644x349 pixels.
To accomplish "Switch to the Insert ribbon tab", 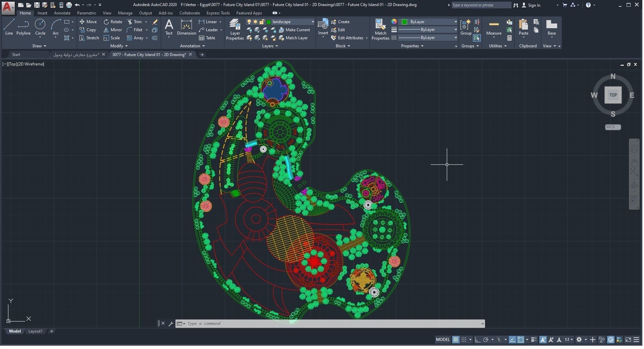I will [x=42, y=13].
